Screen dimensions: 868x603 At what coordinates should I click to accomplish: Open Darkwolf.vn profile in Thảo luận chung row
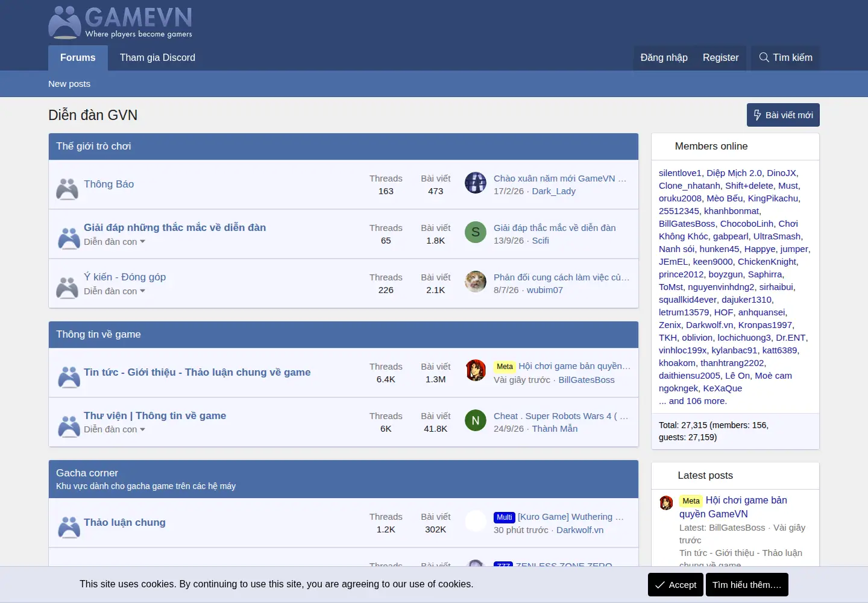click(x=580, y=530)
